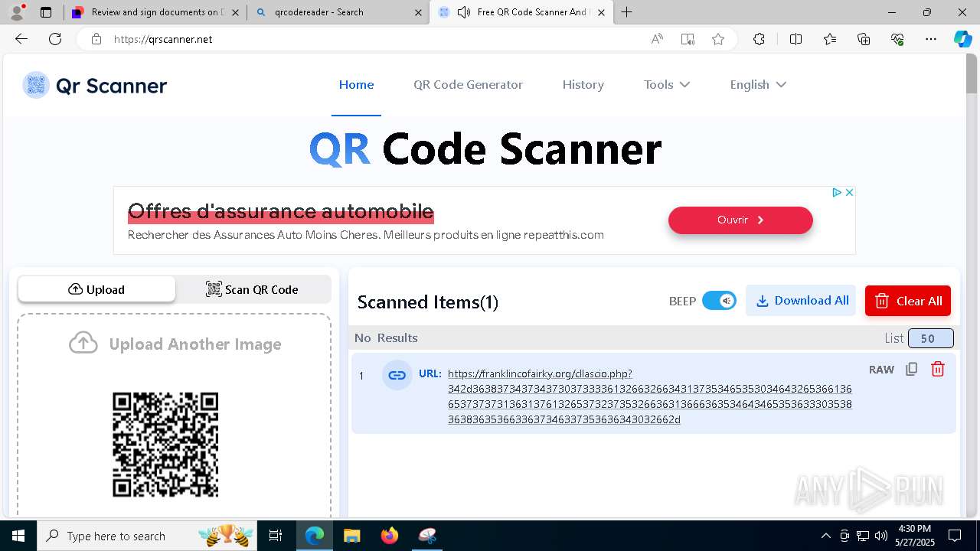This screenshot has width=980, height=551.
Task: Switch to qrcodereader Search browser tab
Action: [x=338, y=12]
